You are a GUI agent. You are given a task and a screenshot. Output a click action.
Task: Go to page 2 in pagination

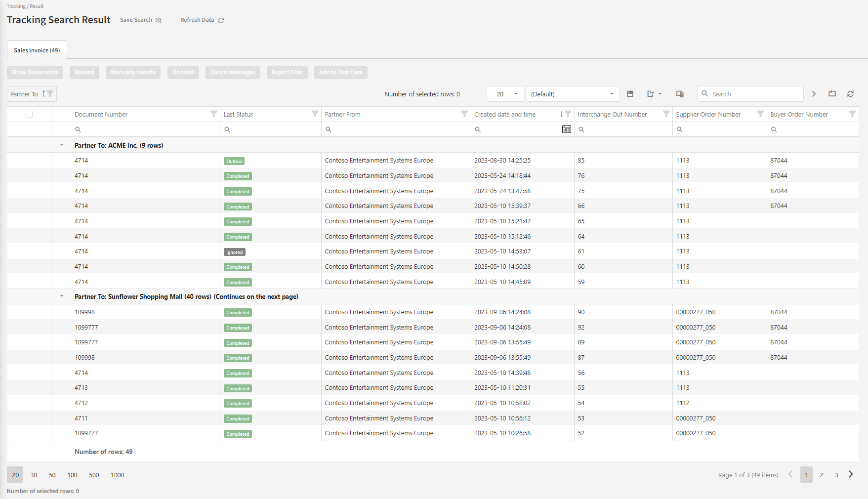[821, 475]
